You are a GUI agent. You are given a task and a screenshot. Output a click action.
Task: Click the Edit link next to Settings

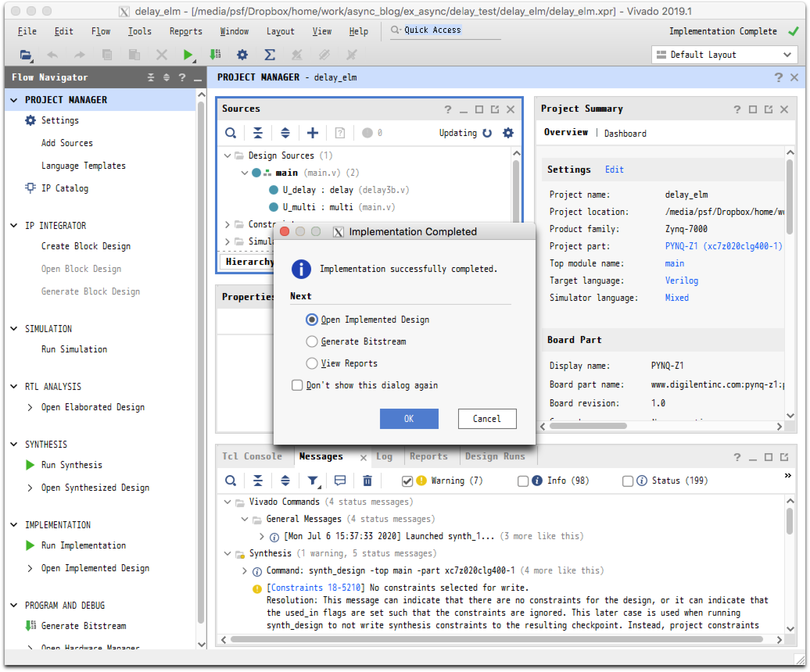614,170
